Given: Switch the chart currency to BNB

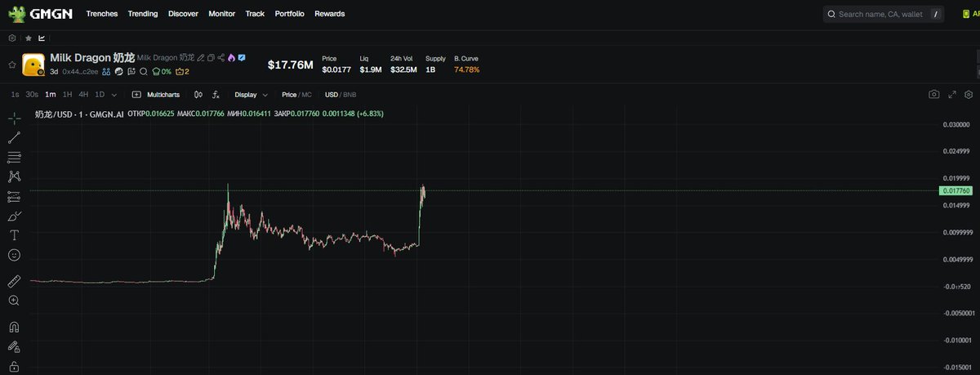Looking at the screenshot, I should coord(350,95).
